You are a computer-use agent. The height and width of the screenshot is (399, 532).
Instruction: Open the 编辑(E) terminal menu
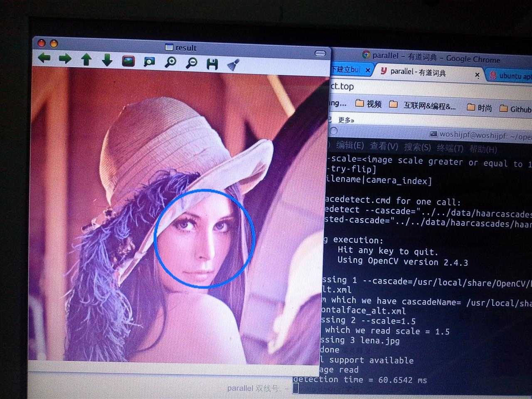350,145
